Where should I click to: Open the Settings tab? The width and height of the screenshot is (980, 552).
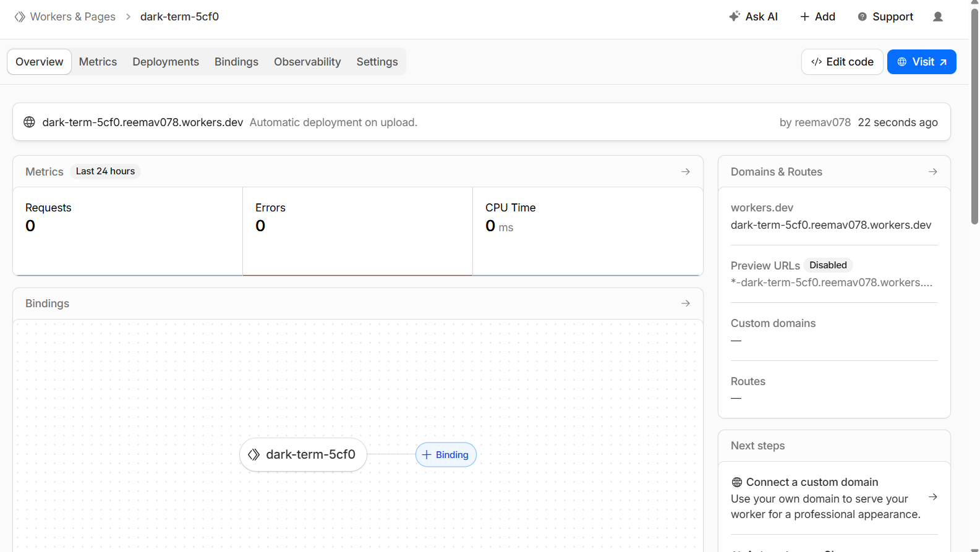(377, 62)
